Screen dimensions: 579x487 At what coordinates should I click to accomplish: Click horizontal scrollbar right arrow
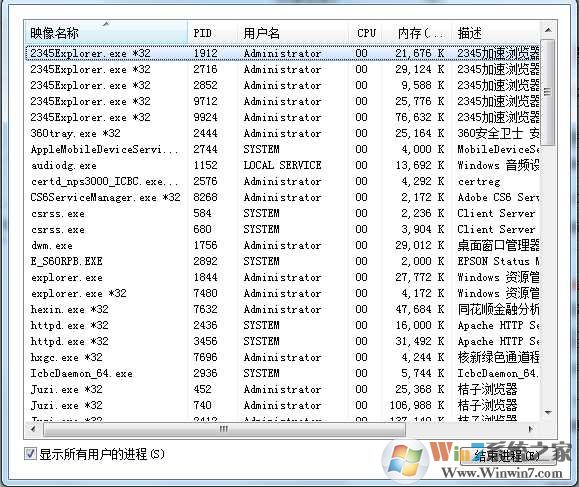[531, 429]
